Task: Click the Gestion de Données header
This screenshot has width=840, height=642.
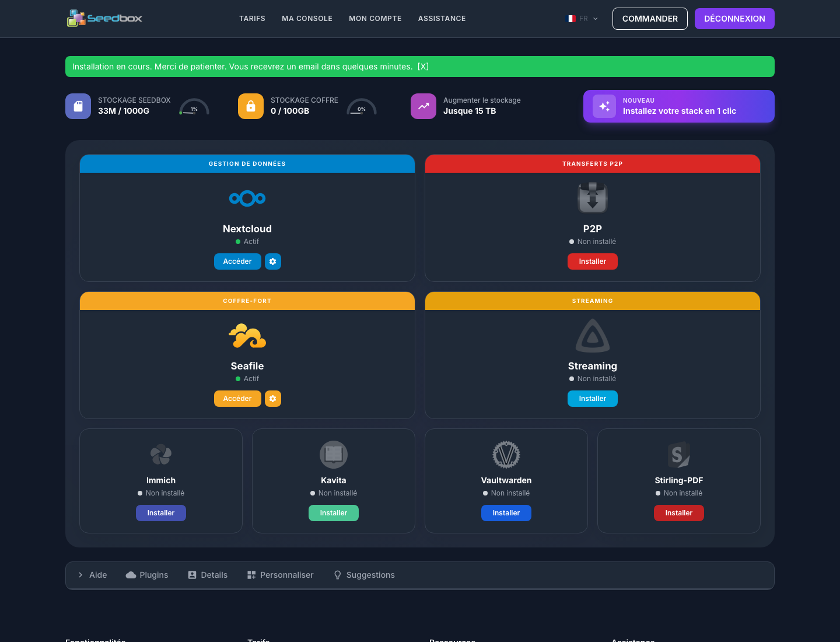Action: pyautogui.click(x=247, y=164)
